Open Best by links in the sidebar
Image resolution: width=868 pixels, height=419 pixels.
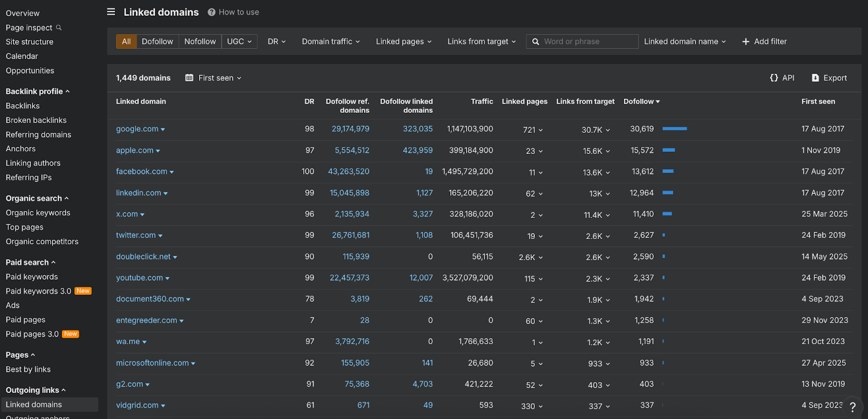pos(28,370)
